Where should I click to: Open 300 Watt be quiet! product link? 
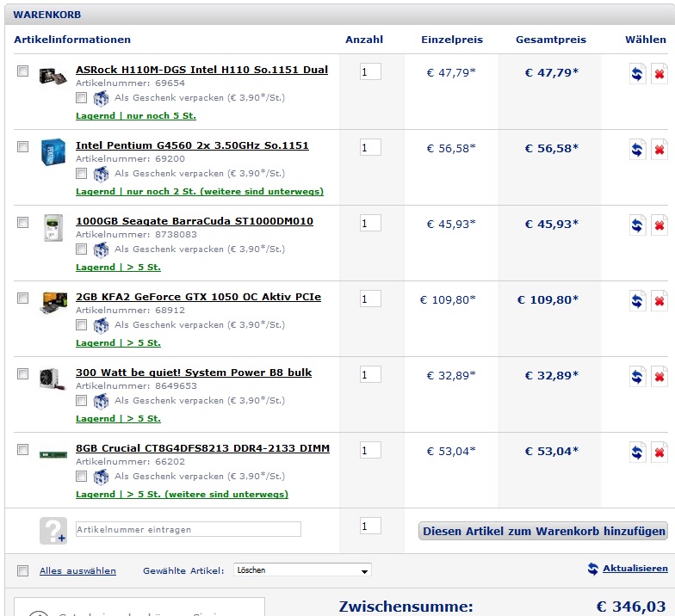coord(194,373)
